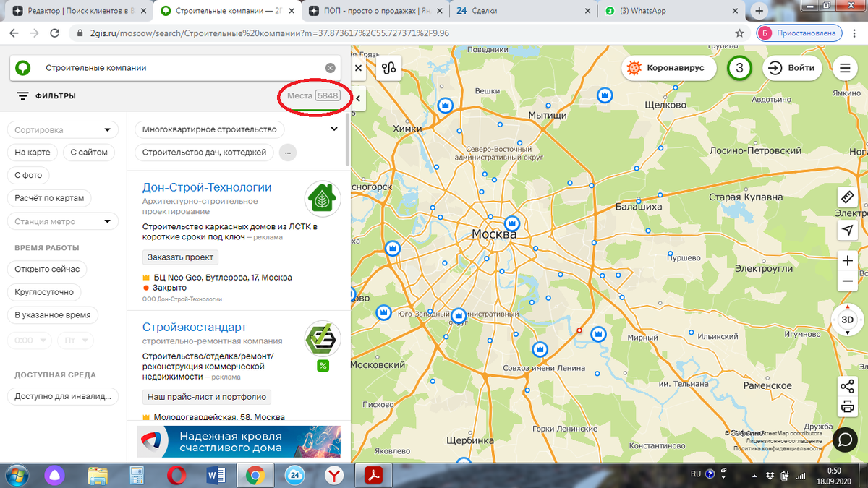Open Word from the taskbar
Viewport: 868px width, 488px height.
(x=216, y=475)
